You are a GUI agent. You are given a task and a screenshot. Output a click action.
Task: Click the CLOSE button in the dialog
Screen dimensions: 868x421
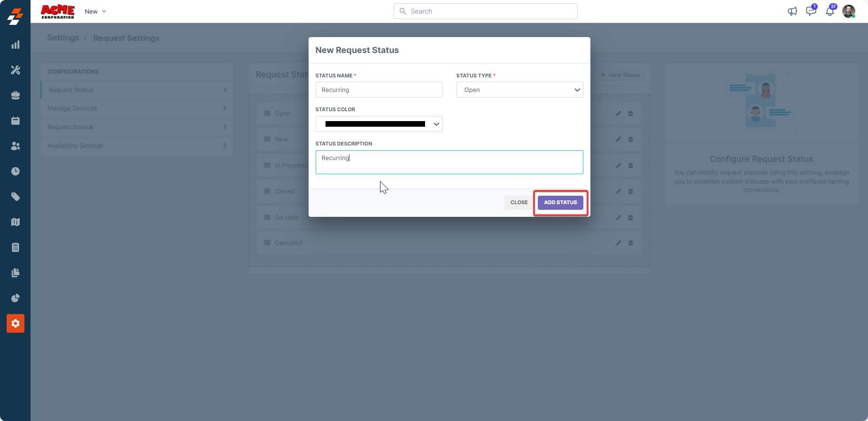[519, 203]
